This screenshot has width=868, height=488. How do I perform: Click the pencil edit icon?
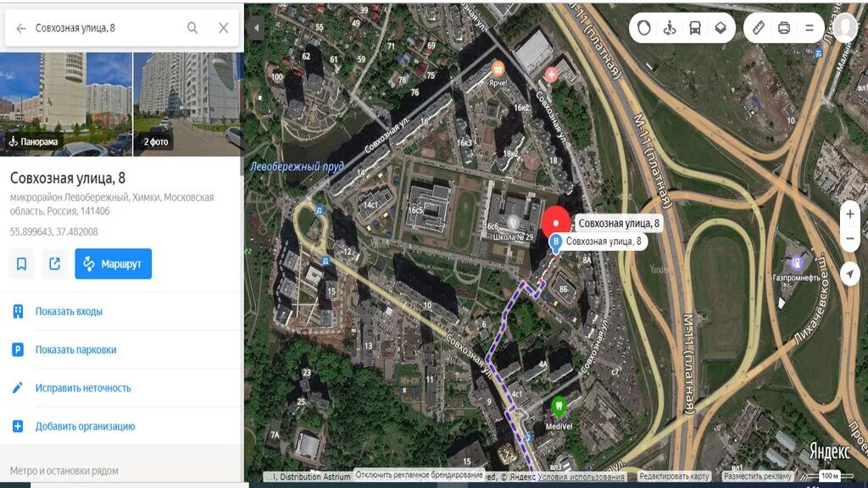pyautogui.click(x=18, y=388)
